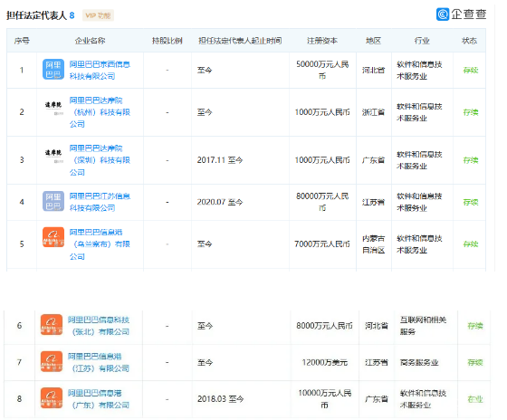The image size is (507, 420).
Task: Click the 12000万美元 capital cell
Action: pos(325,362)
